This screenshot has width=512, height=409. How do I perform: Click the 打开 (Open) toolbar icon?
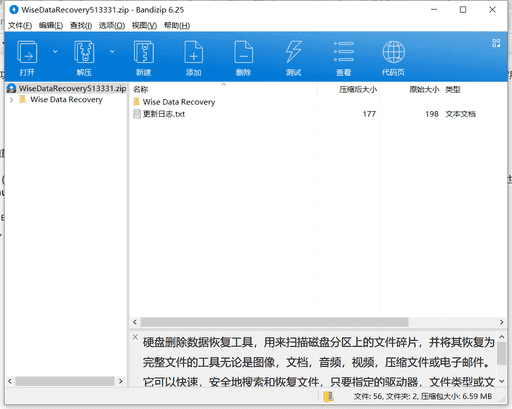click(27, 52)
